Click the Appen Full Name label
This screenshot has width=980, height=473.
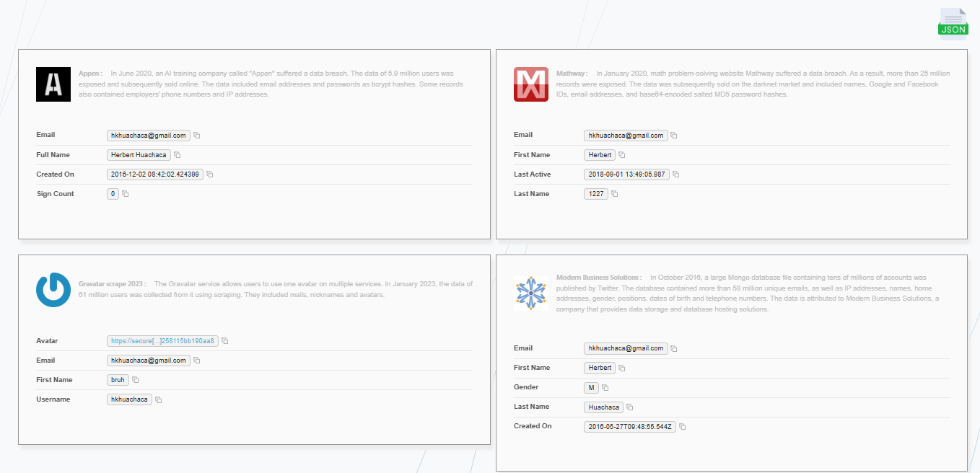coord(53,155)
